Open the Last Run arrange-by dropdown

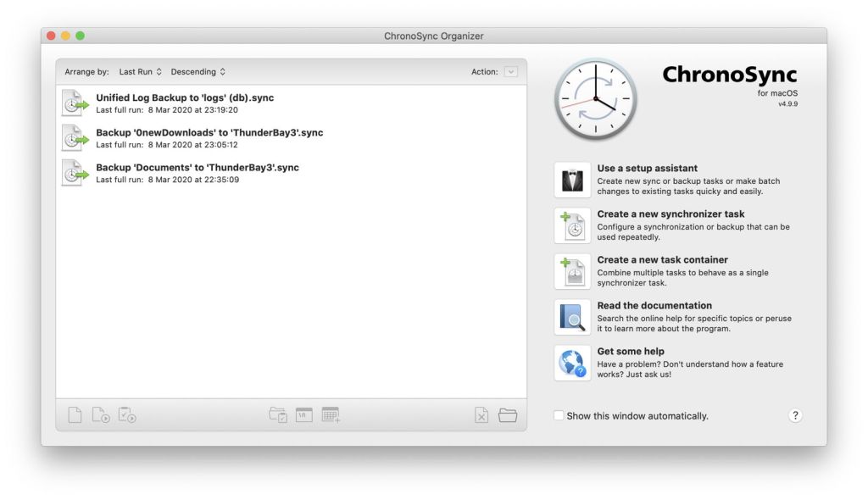pyautogui.click(x=140, y=72)
